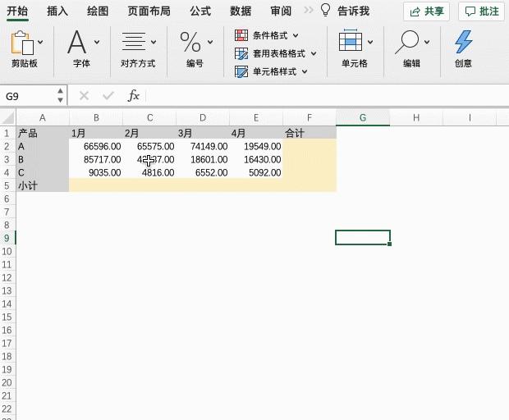The width and height of the screenshot is (509, 420).
Task: Click the fx insert function icon
Action: 134,96
